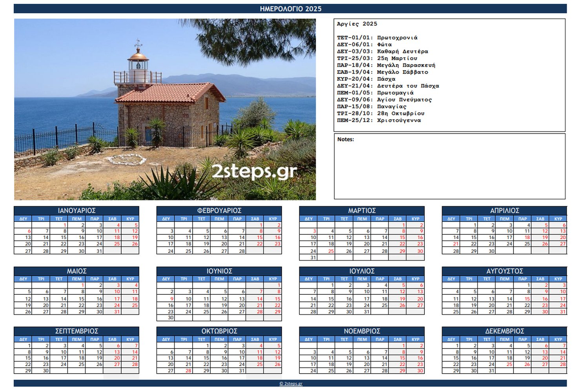Click day 1 in ΙΑΝΟΥΑΡΙΟΣ

click(59, 225)
